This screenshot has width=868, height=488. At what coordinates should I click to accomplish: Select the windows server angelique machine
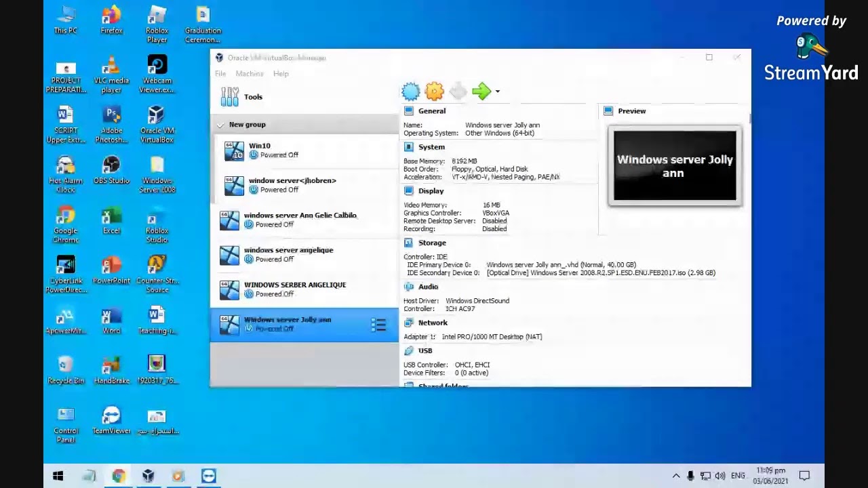[x=304, y=254]
